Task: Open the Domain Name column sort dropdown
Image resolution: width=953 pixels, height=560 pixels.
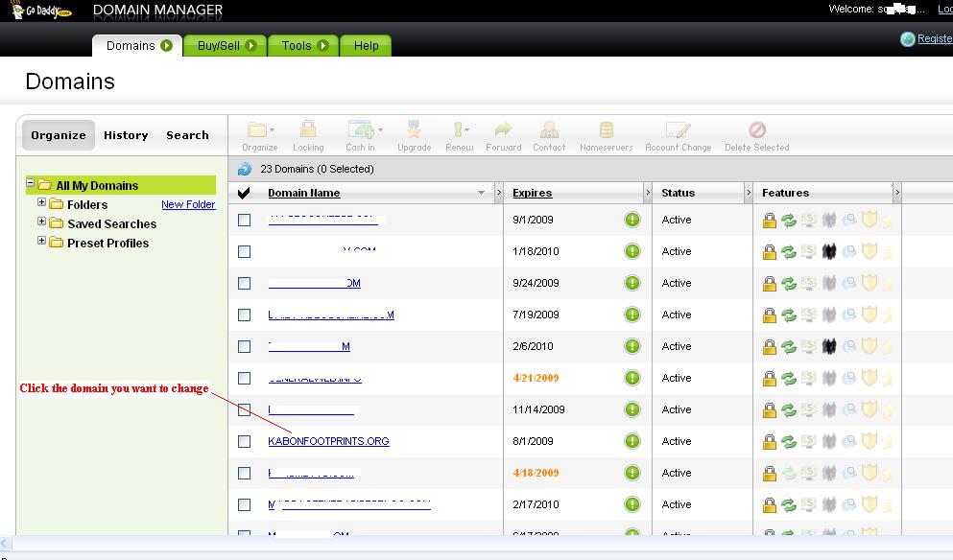Action: [x=482, y=193]
